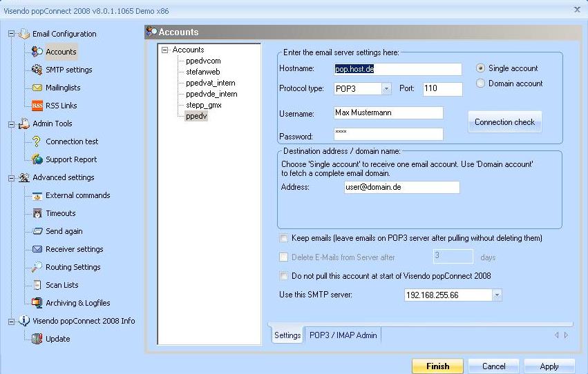Open Timeouts in the sidebar
The width and height of the screenshot is (588, 374).
pyautogui.click(x=61, y=213)
